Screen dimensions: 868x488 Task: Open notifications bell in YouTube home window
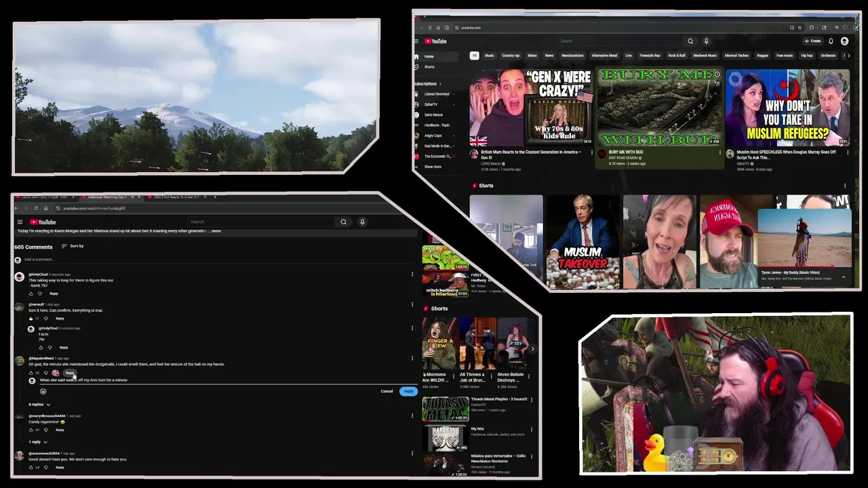coord(831,41)
